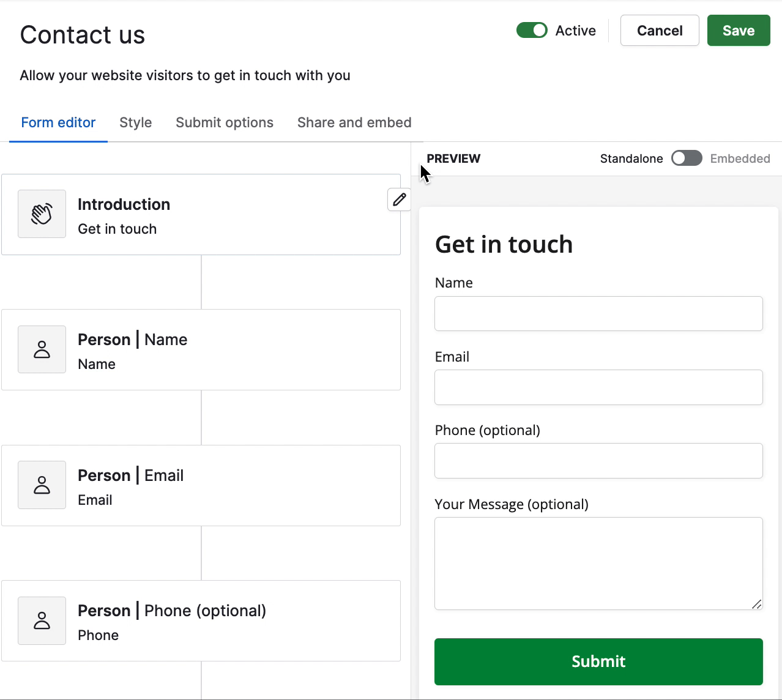The width and height of the screenshot is (782, 700).
Task: Click the person icon on Email block
Action: pyautogui.click(x=42, y=485)
